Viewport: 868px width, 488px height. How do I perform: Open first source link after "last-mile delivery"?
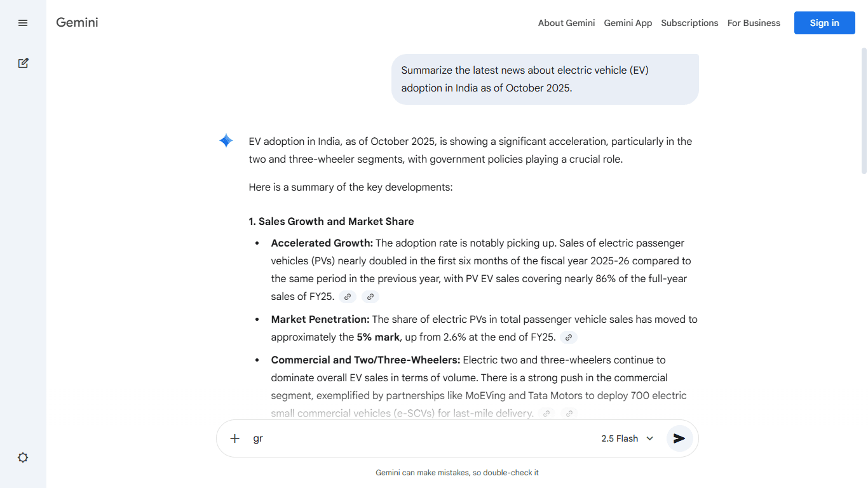point(546,414)
